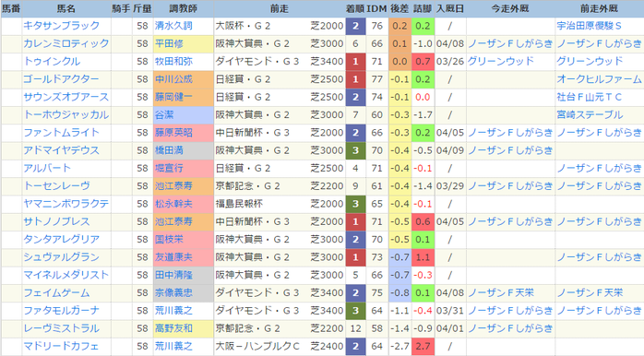Click レーヴミストラル's entry date 04/01
Image resolution: width=644 pixels, height=356 pixels.
point(450,328)
